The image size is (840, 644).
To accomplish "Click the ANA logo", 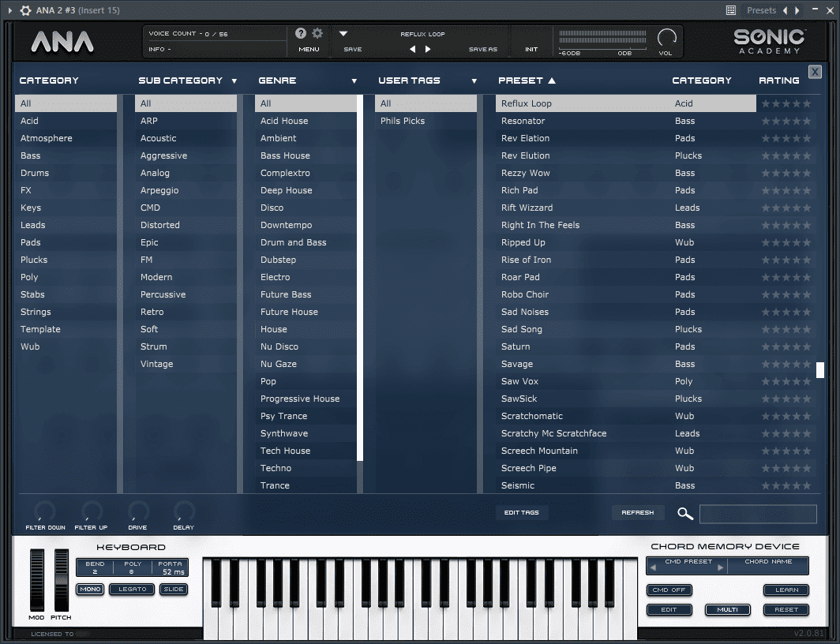I will click(x=62, y=43).
